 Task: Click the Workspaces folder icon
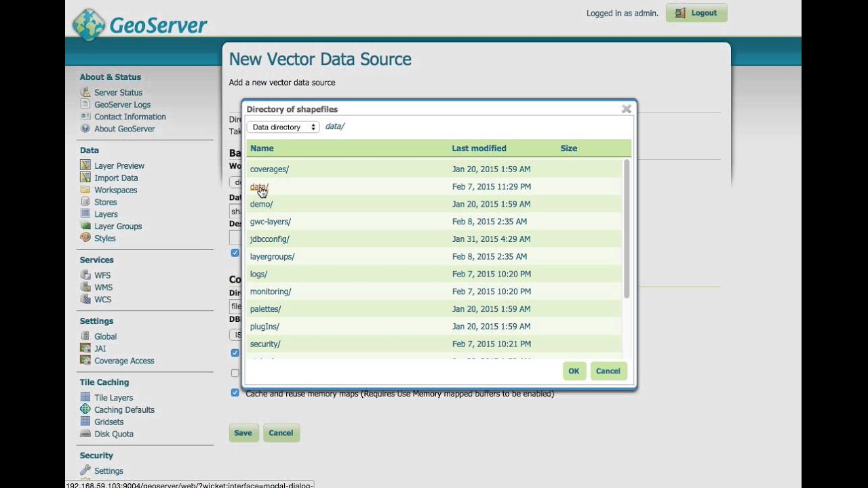click(85, 190)
